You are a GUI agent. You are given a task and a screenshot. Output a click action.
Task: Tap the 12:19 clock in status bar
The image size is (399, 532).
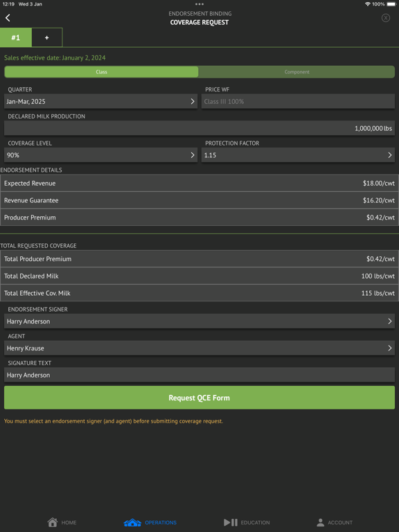coord(8,4)
